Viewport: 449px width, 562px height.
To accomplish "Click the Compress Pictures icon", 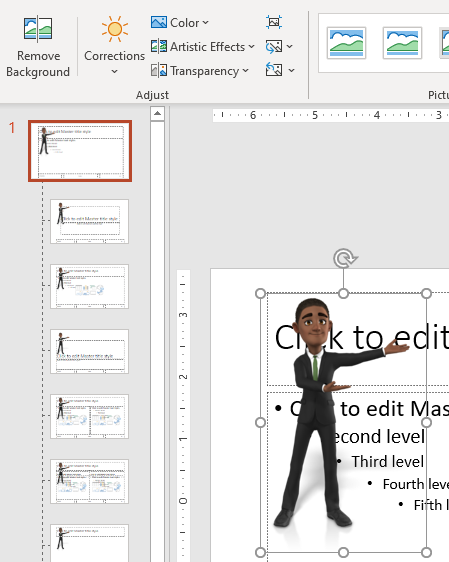I will pos(274,22).
